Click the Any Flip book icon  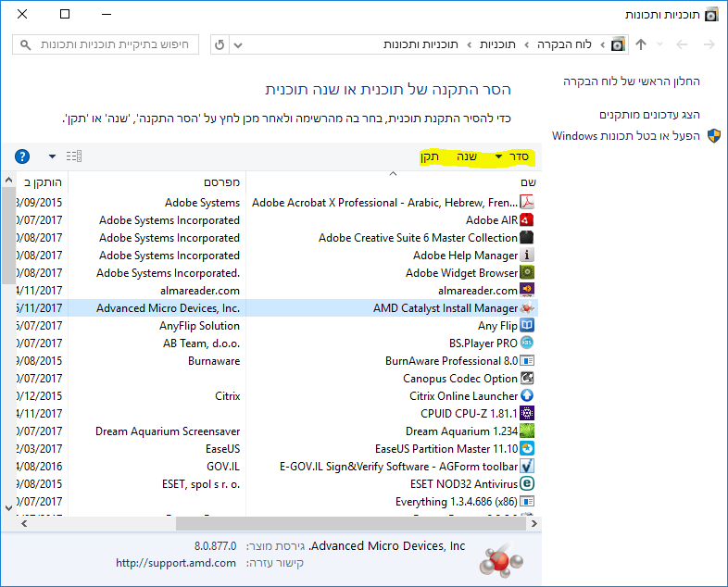click(527, 325)
